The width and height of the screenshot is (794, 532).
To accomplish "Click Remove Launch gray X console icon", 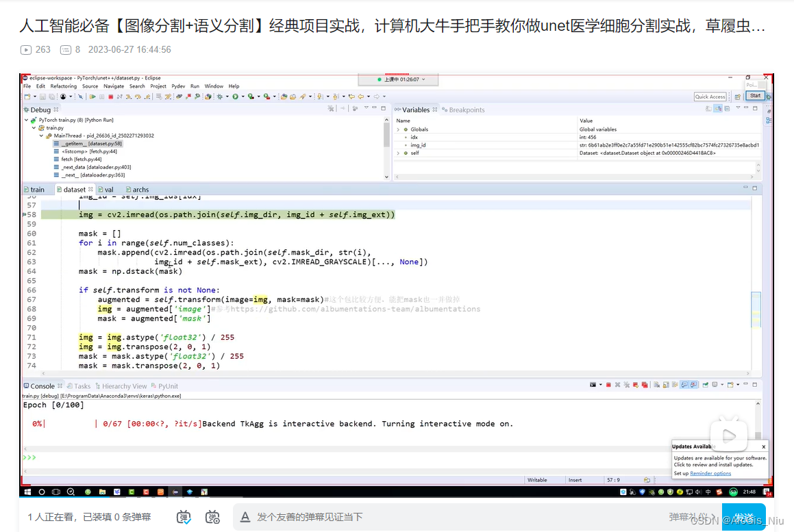I will tap(618, 385).
